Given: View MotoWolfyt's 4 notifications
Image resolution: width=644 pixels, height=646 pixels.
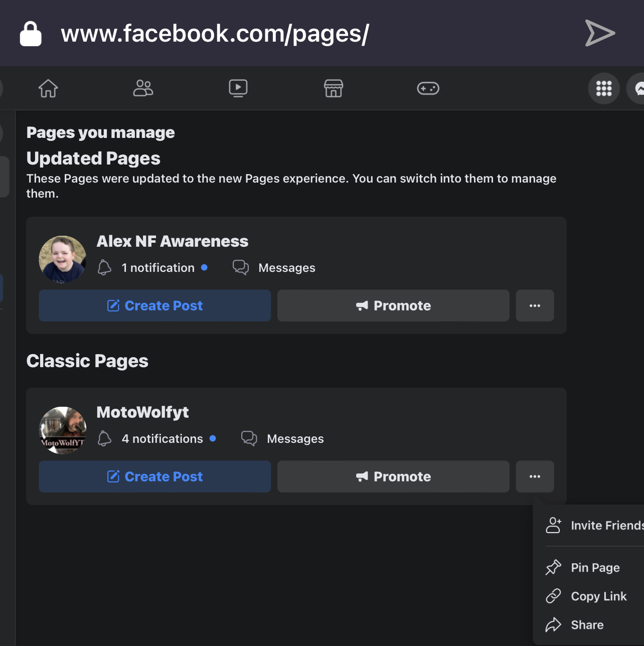Looking at the screenshot, I should click(162, 439).
